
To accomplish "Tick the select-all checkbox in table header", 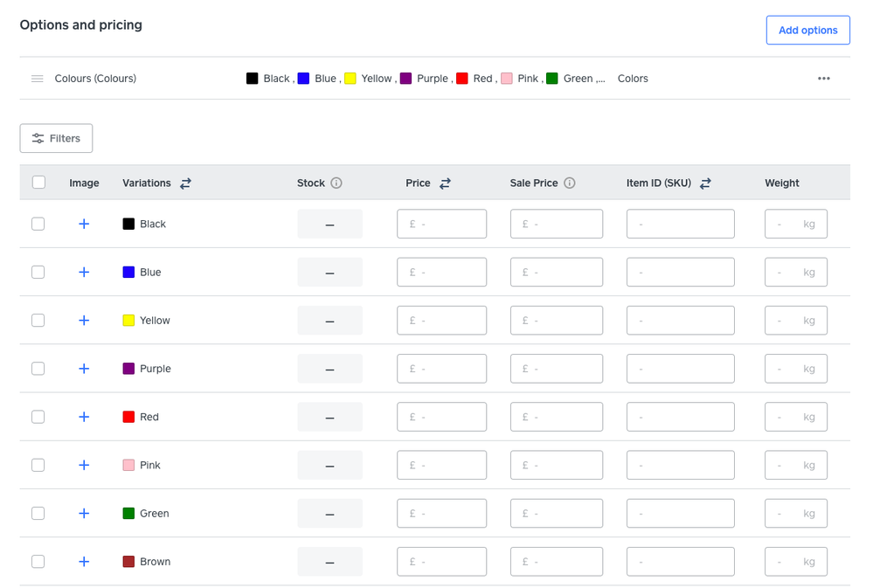I will click(38, 183).
